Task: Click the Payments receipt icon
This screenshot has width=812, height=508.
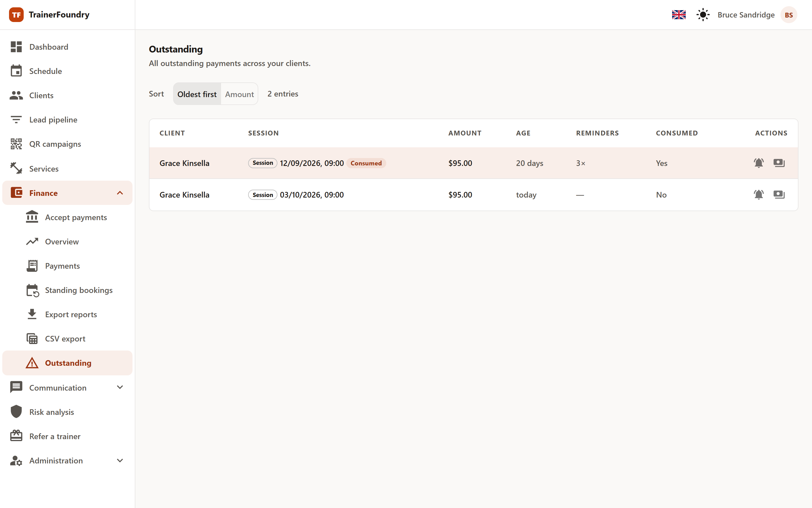Action: 32,266
